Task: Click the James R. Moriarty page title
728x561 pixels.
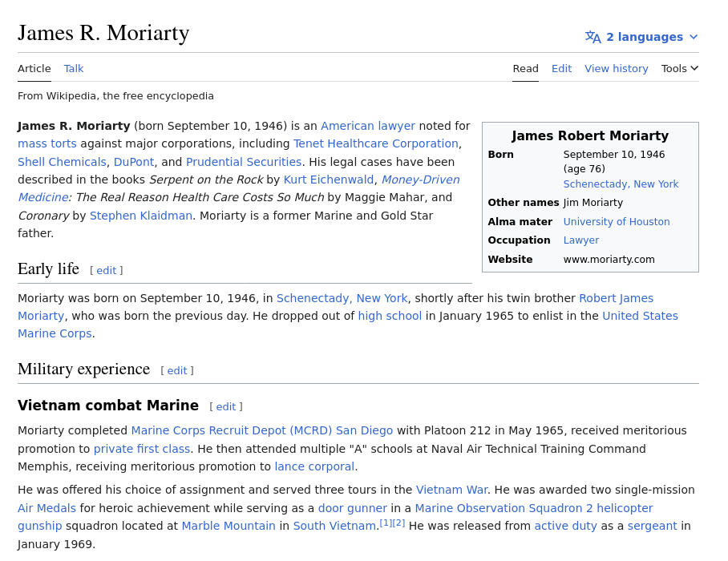Action: tap(103, 34)
